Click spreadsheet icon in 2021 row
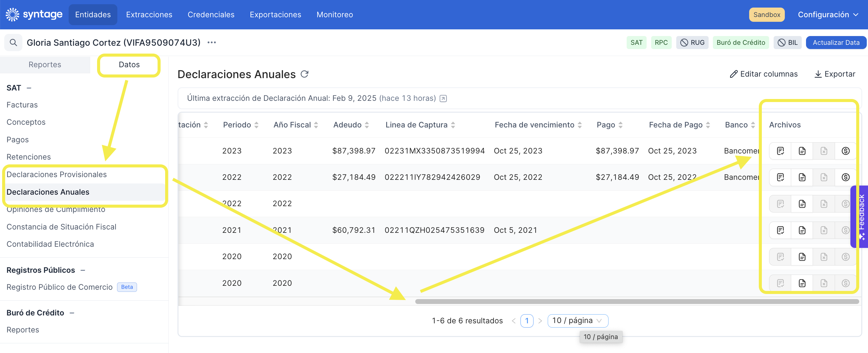This screenshot has width=868, height=353. pyautogui.click(x=824, y=230)
